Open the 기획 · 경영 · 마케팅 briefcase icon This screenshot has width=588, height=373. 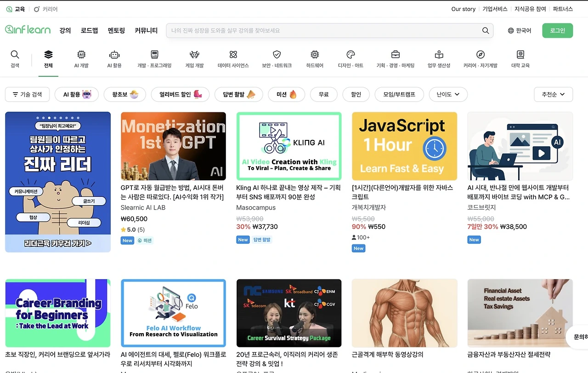tap(395, 55)
